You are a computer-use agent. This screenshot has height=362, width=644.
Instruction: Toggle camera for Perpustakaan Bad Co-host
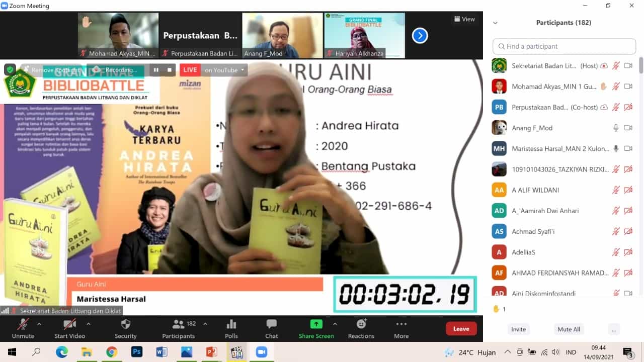point(628,107)
